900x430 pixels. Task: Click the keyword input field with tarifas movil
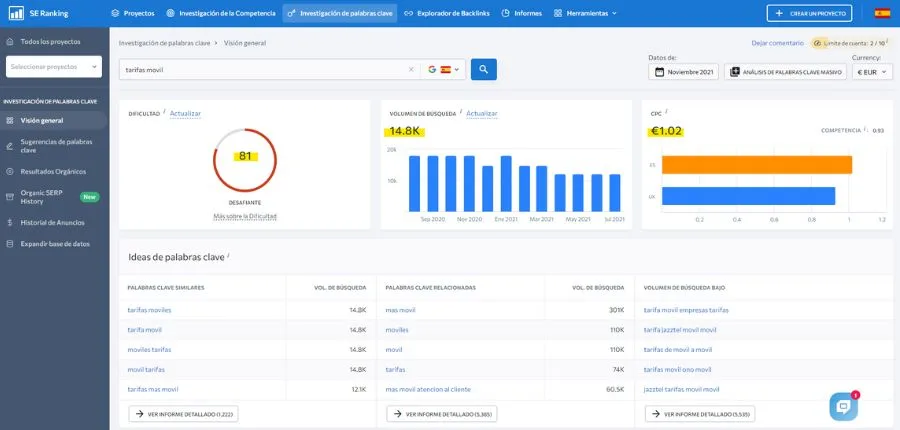tap(260, 70)
